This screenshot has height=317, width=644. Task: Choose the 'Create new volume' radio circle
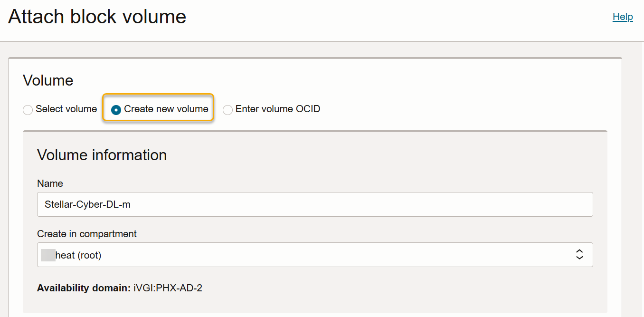tap(116, 110)
